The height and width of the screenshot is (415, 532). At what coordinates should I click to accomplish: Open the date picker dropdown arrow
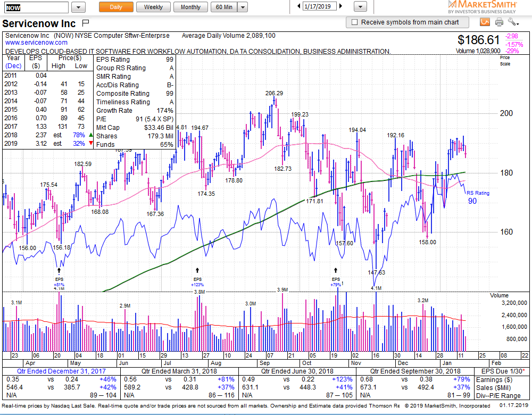click(x=360, y=6)
